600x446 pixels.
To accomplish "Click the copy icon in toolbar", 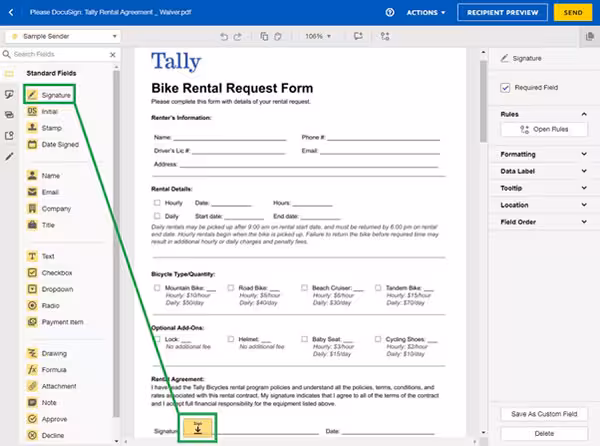I will pos(264,36).
